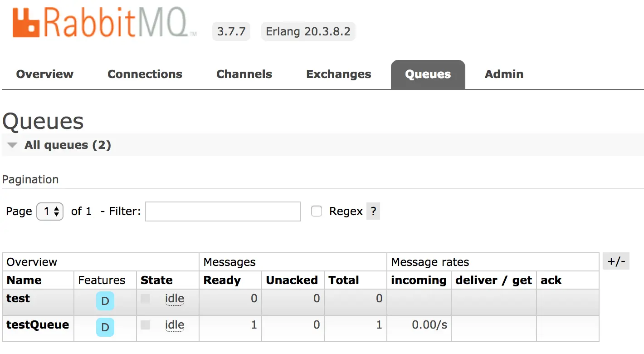The width and height of the screenshot is (644, 354).
Task: Open the Page number dropdown
Action: click(x=50, y=211)
